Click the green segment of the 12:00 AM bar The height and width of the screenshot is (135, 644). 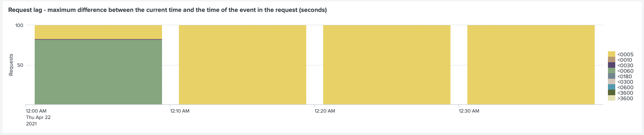coord(98,72)
